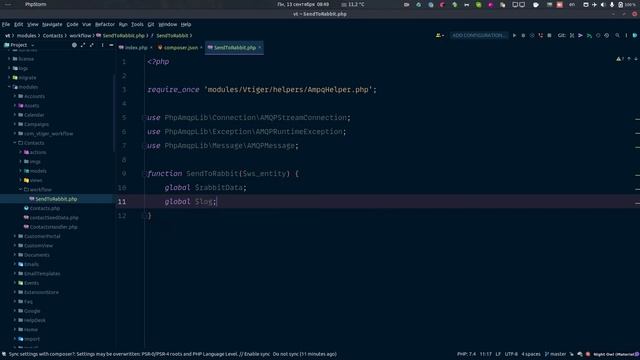Open Contacts.php in project tree
640x360 pixels.
pos(44,209)
